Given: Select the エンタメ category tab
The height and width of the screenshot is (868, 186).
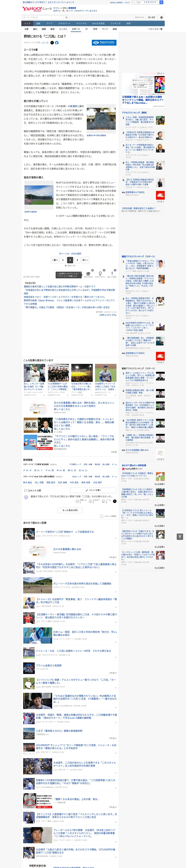Looking at the screenshot, I should coord(63,29).
